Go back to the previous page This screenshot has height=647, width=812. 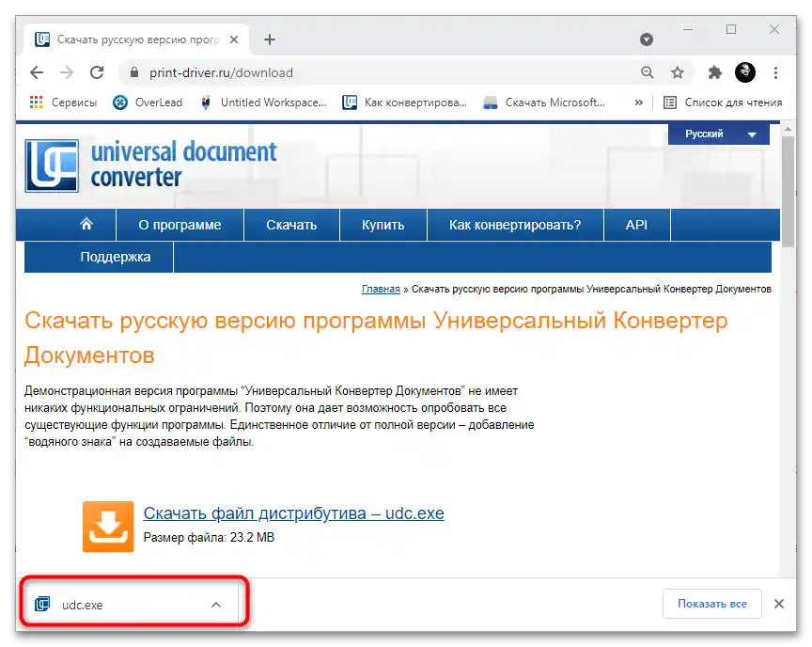click(37, 72)
